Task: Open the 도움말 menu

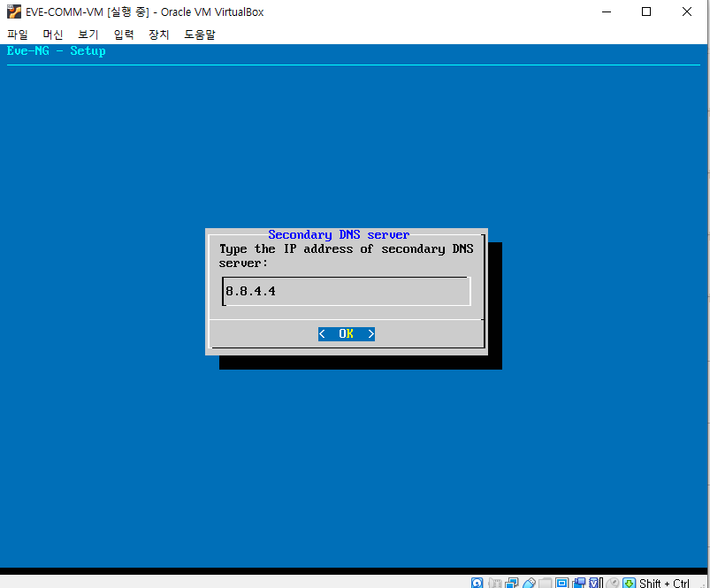Action: [x=200, y=34]
